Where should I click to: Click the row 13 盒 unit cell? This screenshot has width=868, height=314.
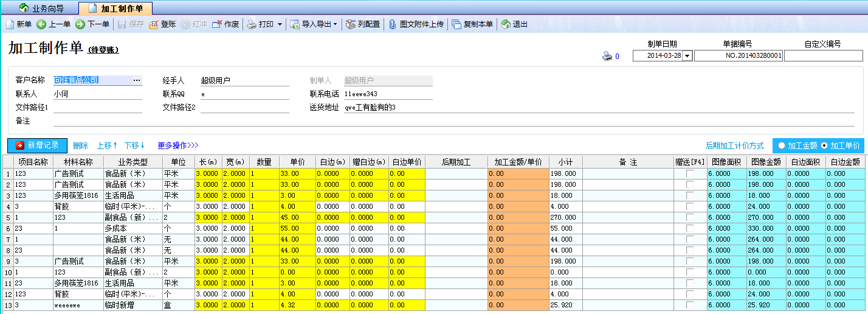178,305
